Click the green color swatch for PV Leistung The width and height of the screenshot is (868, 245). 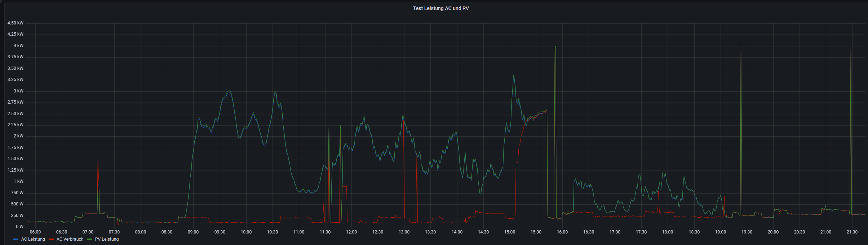tap(90, 239)
